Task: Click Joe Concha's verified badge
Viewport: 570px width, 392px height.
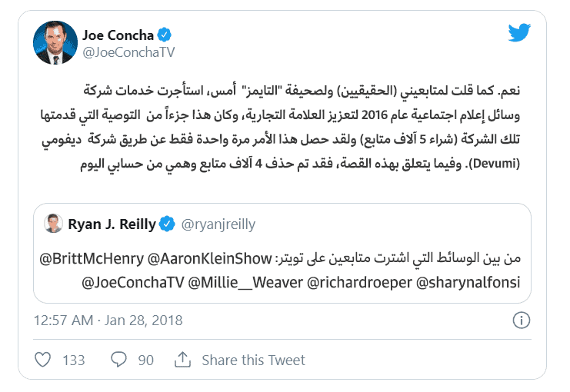Action: click(164, 35)
